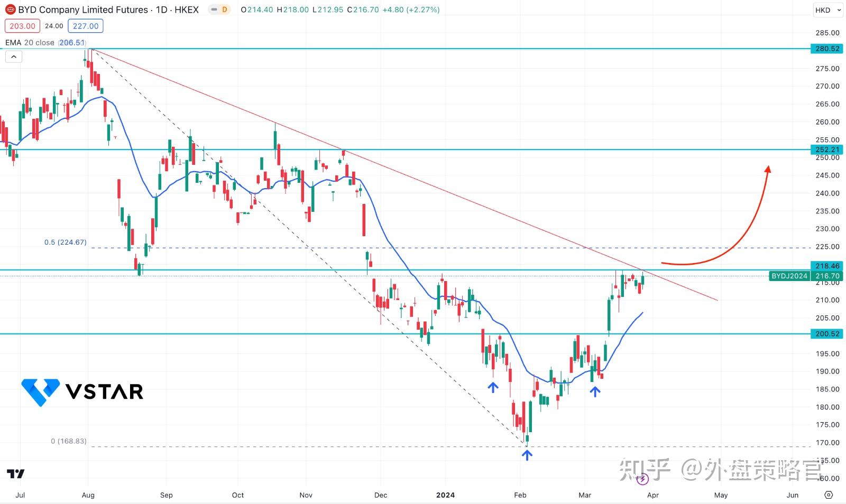Click the Mar label on time axis
846x504 pixels.
585,495
